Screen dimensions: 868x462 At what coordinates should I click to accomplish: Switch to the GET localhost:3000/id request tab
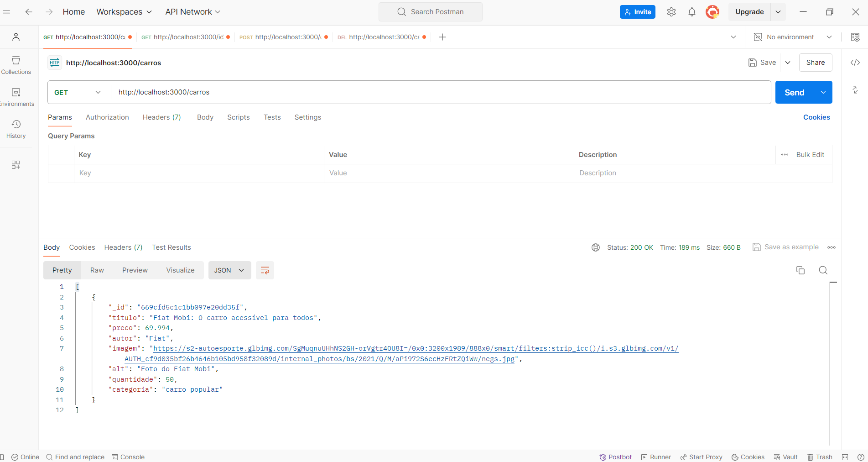[x=185, y=37]
